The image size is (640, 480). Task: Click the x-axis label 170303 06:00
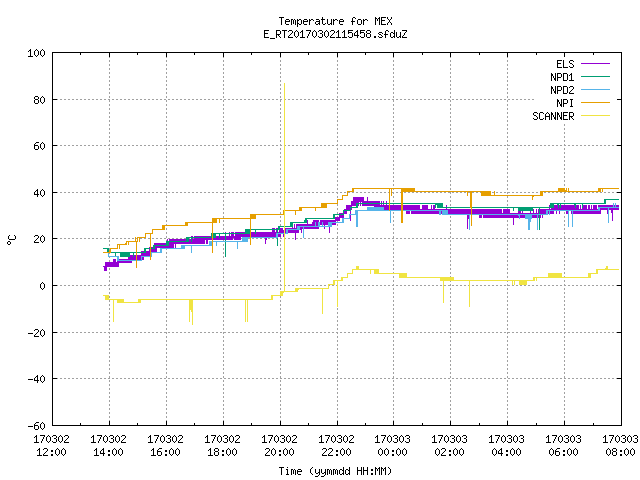(564, 446)
